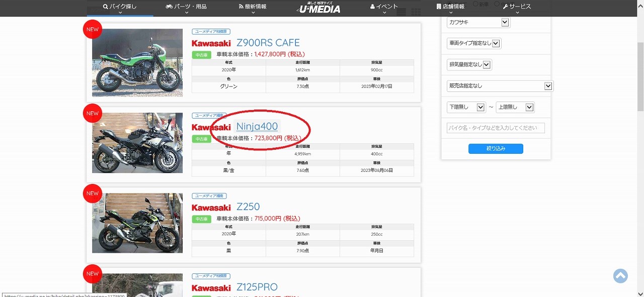644x297 pixels.
Task: Click the グリーン color cell
Action: point(229,86)
